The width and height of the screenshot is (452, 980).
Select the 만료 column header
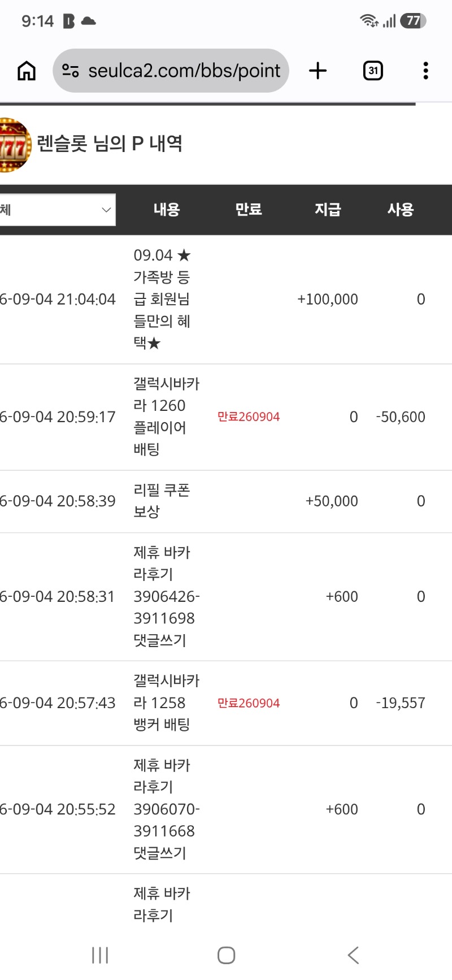coord(249,210)
